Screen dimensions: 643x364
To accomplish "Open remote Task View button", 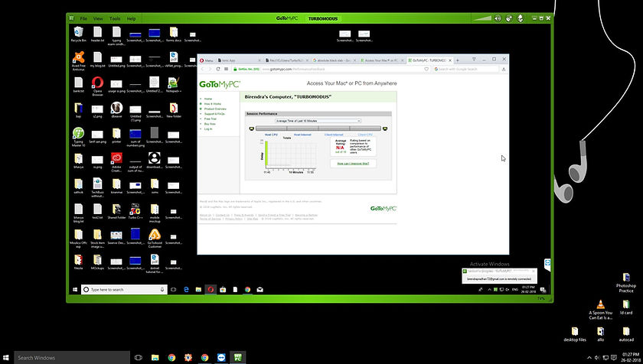I will click(x=174, y=290).
